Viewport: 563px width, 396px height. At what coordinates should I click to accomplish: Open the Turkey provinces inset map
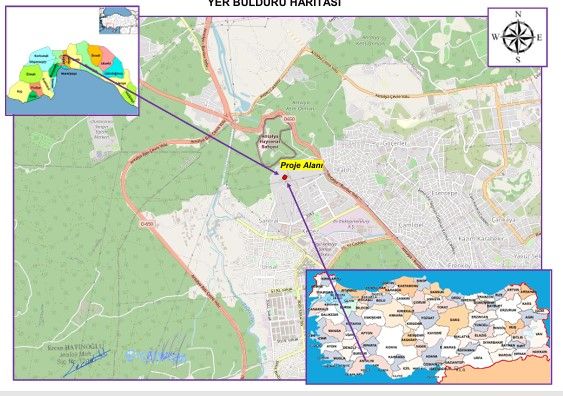point(429,326)
